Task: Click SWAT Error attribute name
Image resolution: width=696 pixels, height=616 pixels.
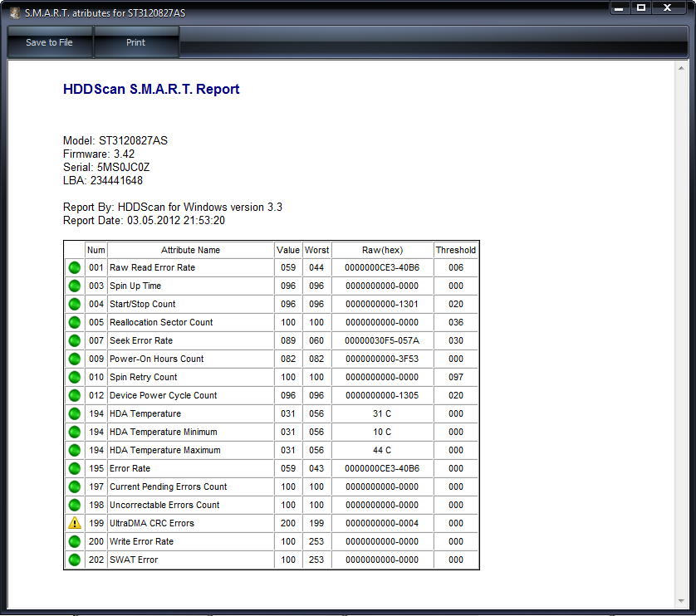Action: (x=134, y=560)
